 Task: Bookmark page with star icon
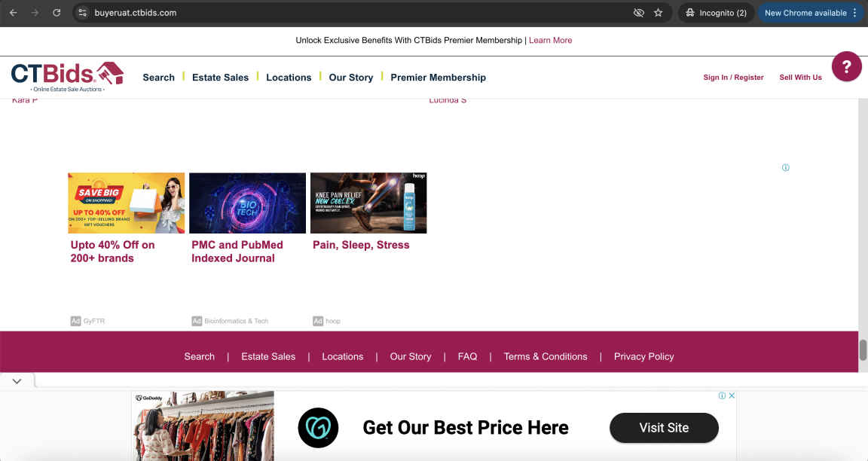point(659,13)
